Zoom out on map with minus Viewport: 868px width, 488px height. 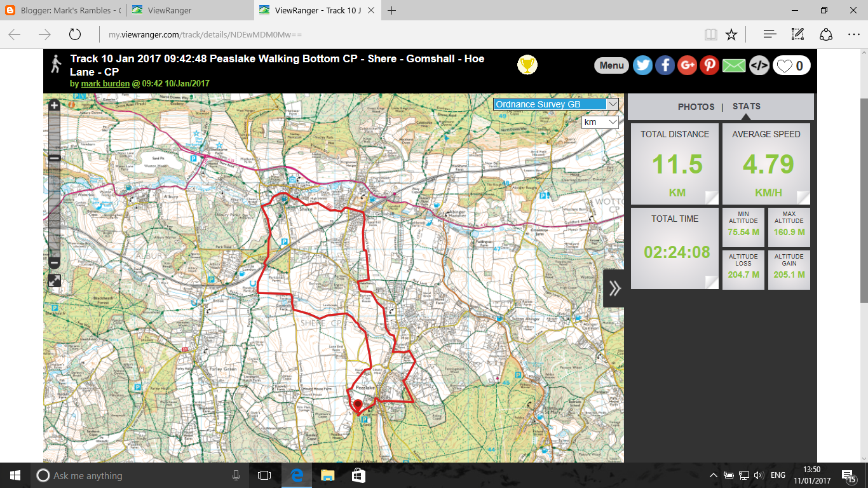[54, 262]
